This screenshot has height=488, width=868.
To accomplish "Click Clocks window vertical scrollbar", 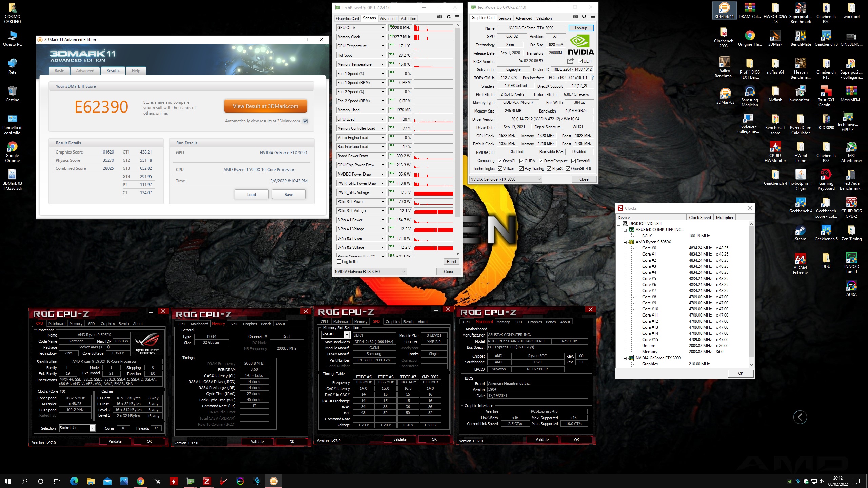I will (x=751, y=294).
